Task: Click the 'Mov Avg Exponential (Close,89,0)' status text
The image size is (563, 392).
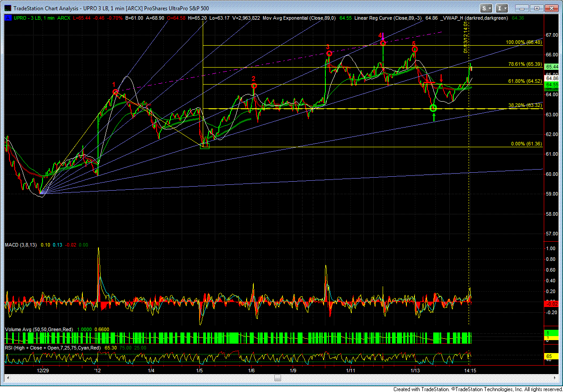Action: (299, 18)
